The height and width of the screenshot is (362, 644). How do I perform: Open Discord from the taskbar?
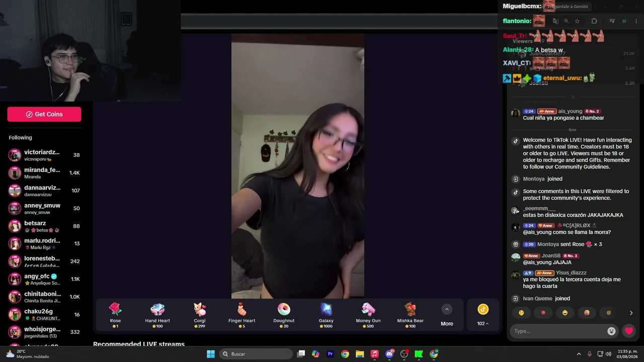click(389, 354)
